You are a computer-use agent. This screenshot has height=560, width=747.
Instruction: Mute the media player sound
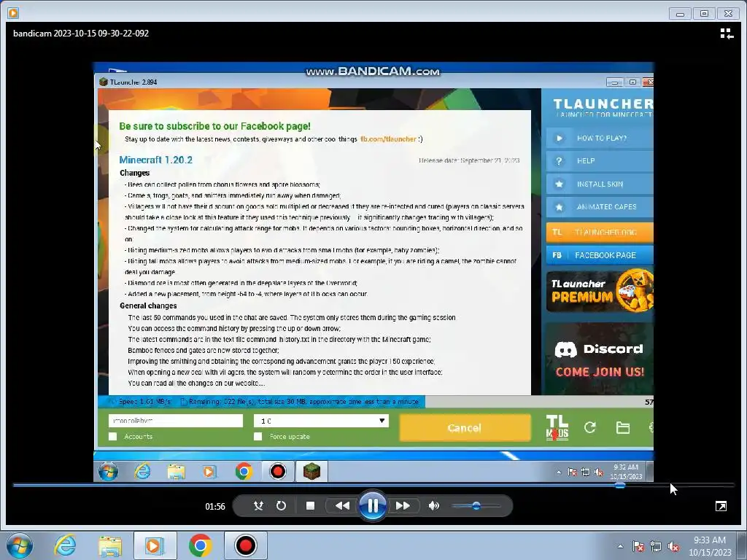[x=433, y=506]
